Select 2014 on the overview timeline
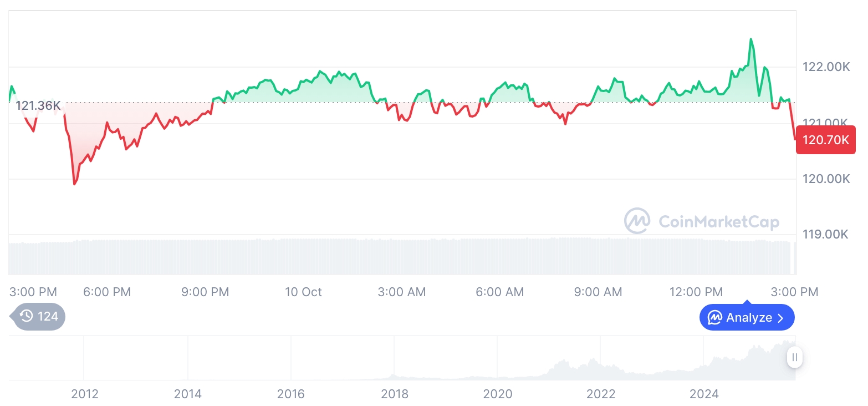Screen dimensions: 868x406 pos(188,394)
